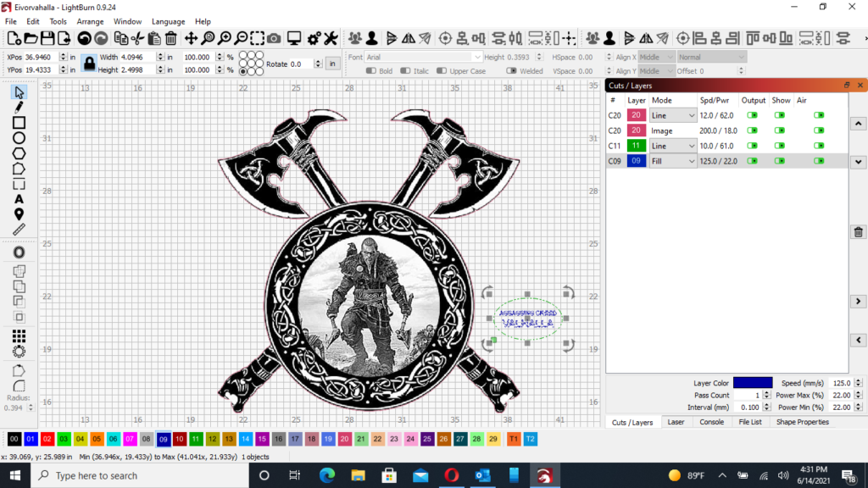868x488 pixels.
Task: Use the Measure ruler tool
Action: tap(19, 229)
